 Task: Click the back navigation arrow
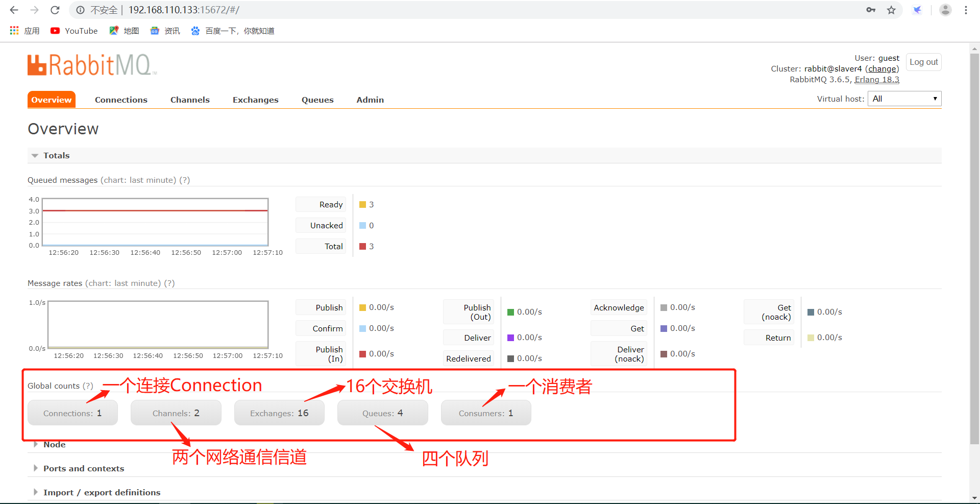(x=13, y=10)
